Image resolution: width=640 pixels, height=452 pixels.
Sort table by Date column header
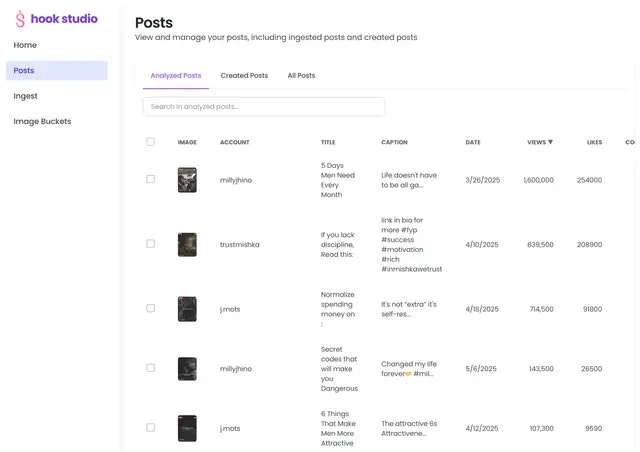click(473, 142)
